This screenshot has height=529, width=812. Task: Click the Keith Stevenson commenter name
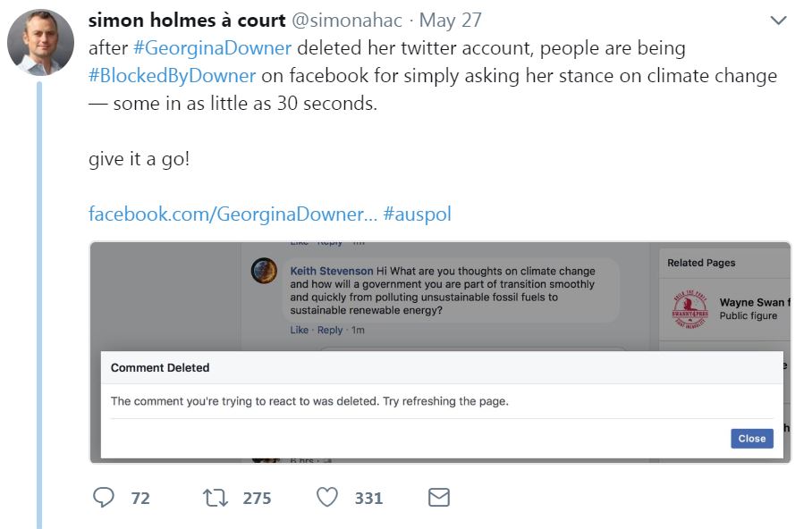(x=331, y=271)
